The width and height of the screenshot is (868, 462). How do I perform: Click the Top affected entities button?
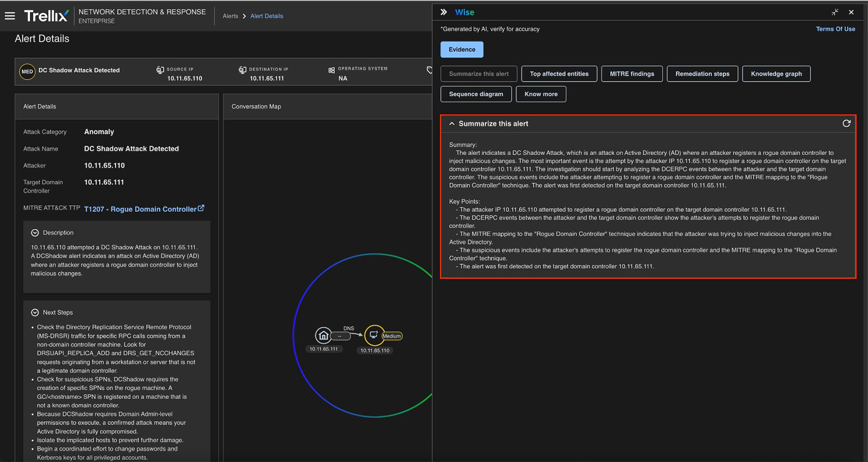point(559,74)
